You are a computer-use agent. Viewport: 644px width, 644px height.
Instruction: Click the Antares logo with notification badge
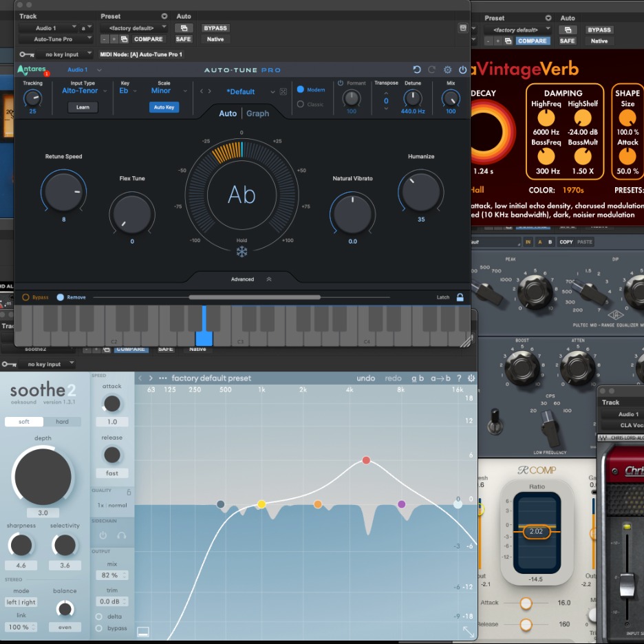(x=33, y=70)
